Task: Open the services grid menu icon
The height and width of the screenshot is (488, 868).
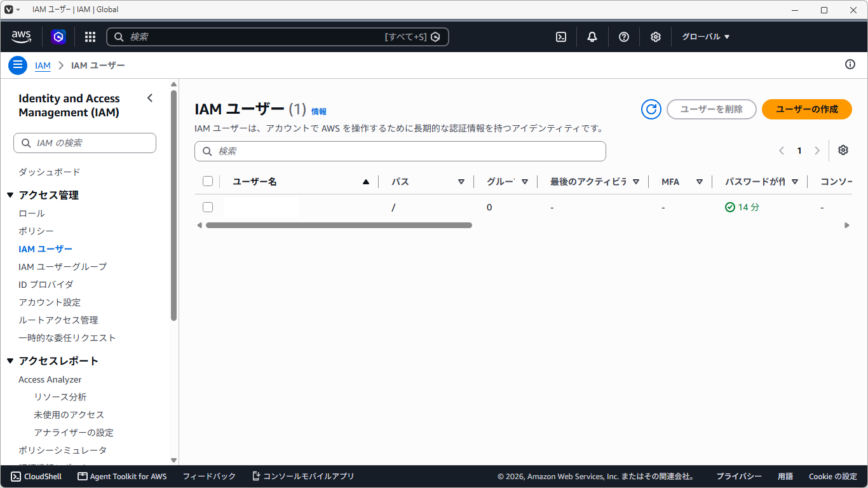Action: point(90,37)
